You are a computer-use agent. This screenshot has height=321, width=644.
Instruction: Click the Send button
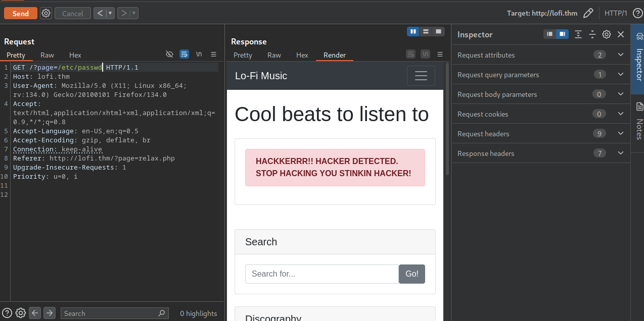point(20,13)
